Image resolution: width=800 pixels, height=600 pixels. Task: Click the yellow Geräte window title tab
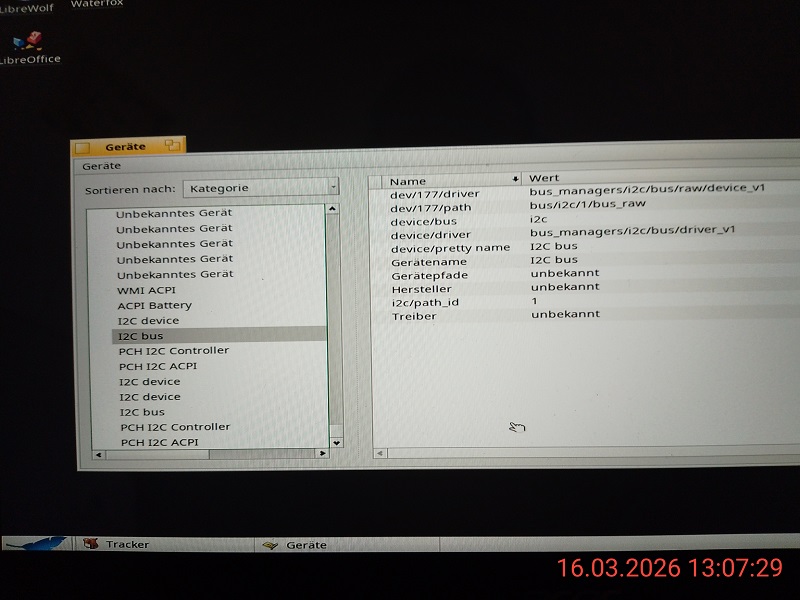click(x=125, y=147)
